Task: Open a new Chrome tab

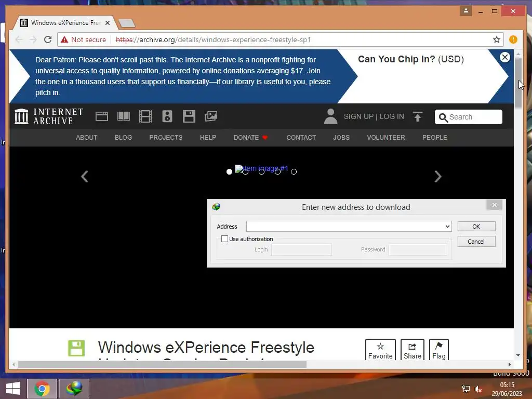Action: pos(127,23)
